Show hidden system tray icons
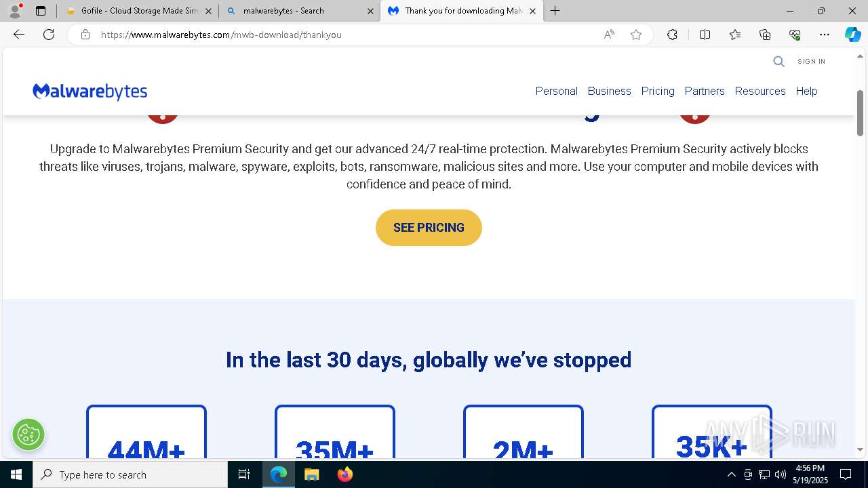 (731, 474)
